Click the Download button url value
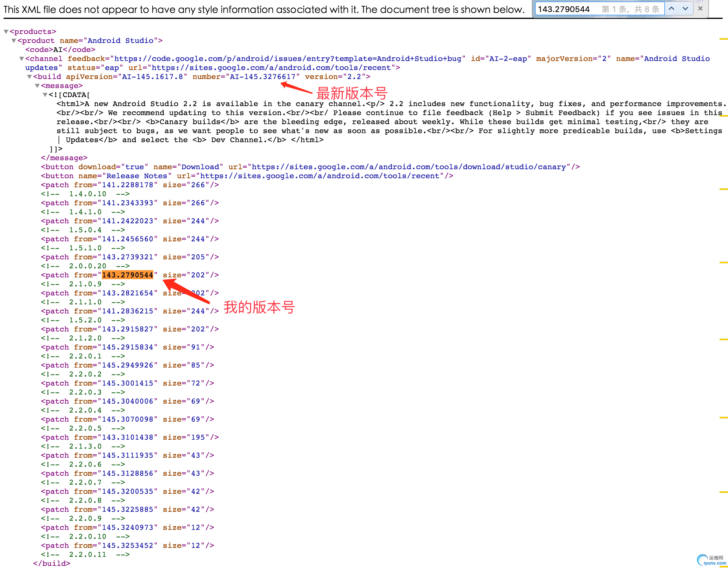Viewport: 728px width, 568px height. [x=409, y=167]
